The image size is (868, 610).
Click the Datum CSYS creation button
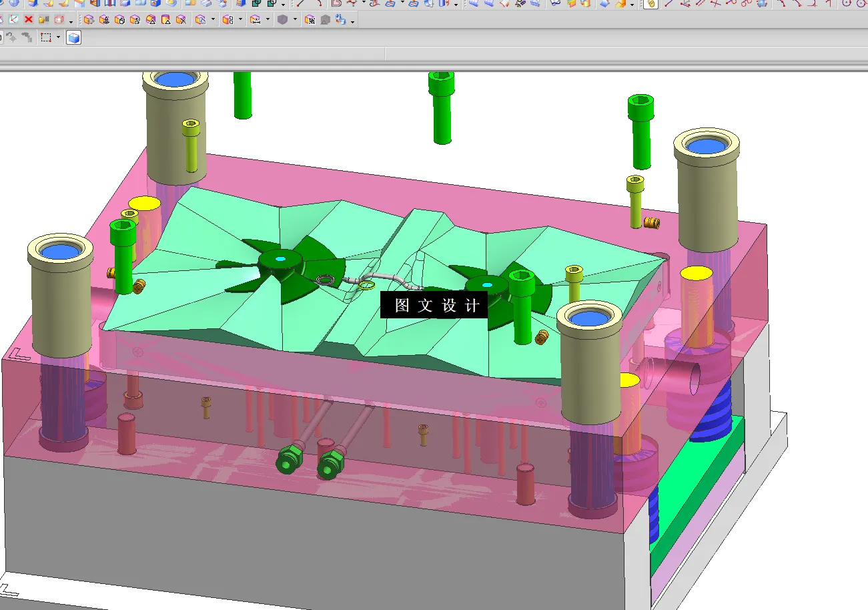click(13, 19)
